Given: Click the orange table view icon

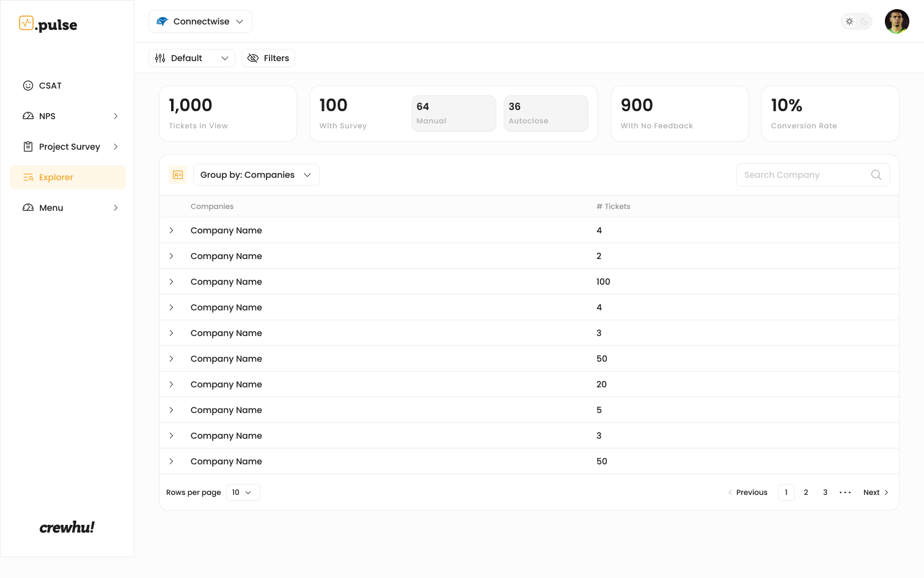Looking at the screenshot, I should pos(178,175).
